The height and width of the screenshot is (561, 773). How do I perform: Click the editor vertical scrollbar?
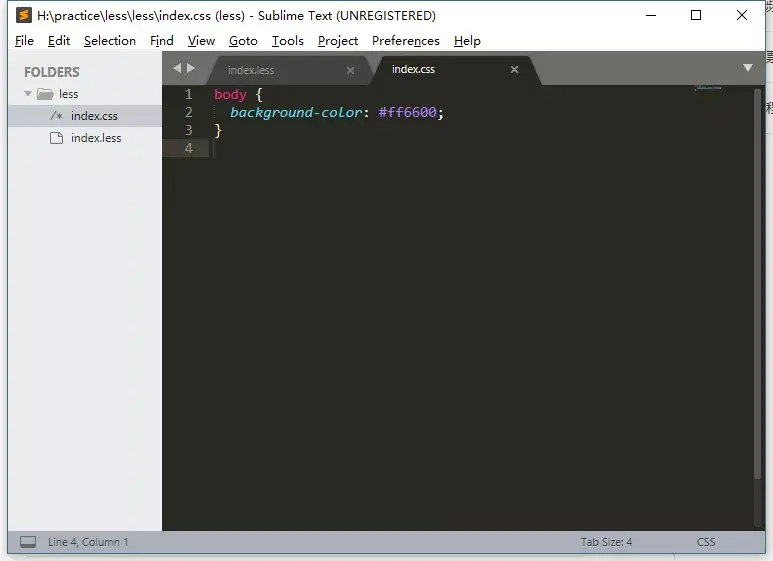[758, 283]
